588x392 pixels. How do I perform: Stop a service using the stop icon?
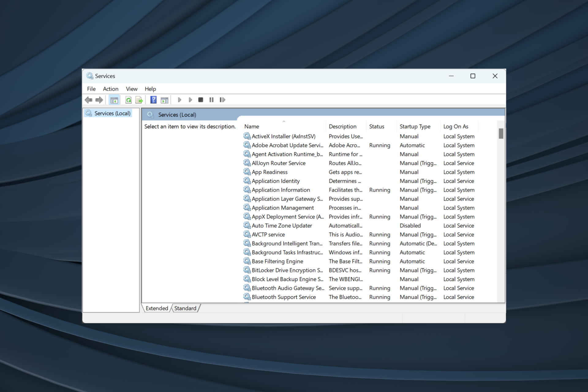tap(201, 100)
